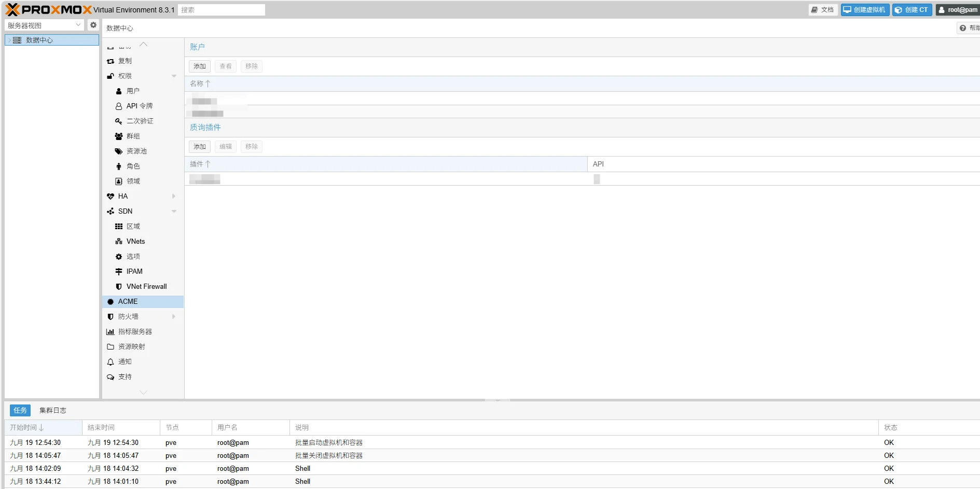Collapse the 权限 section arrow

[x=174, y=76]
